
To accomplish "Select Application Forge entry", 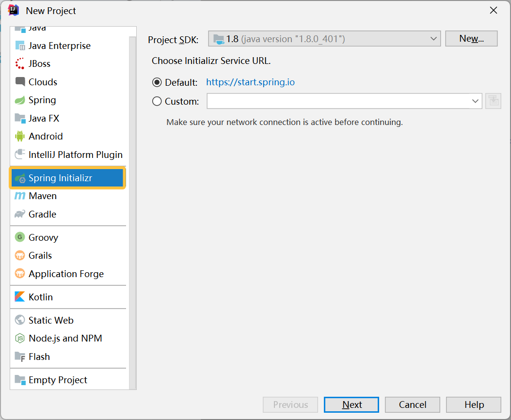I will coord(68,274).
